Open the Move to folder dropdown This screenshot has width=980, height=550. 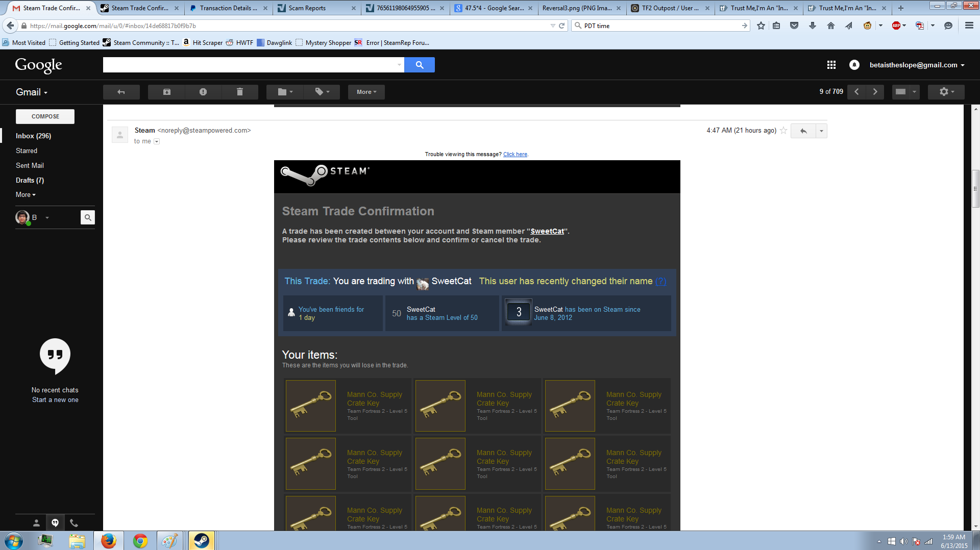point(285,92)
